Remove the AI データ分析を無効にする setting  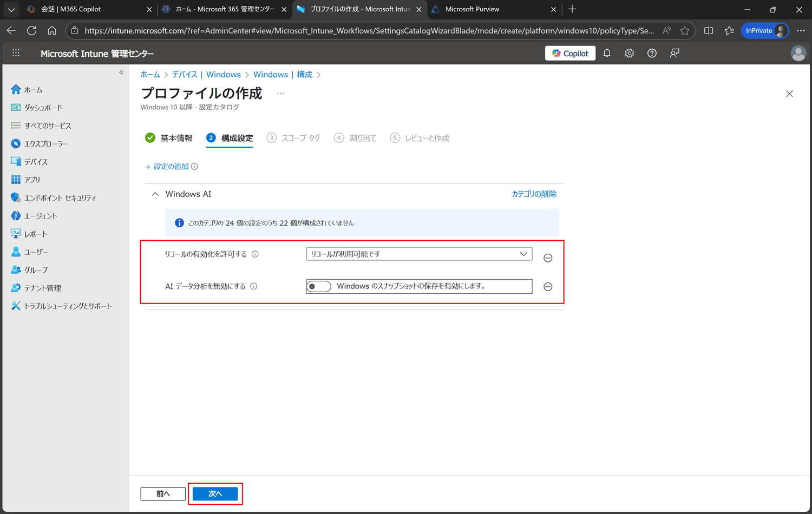548,287
